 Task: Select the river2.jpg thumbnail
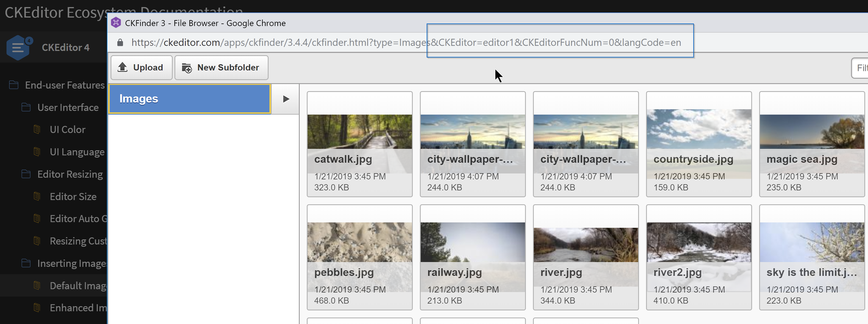(x=699, y=257)
